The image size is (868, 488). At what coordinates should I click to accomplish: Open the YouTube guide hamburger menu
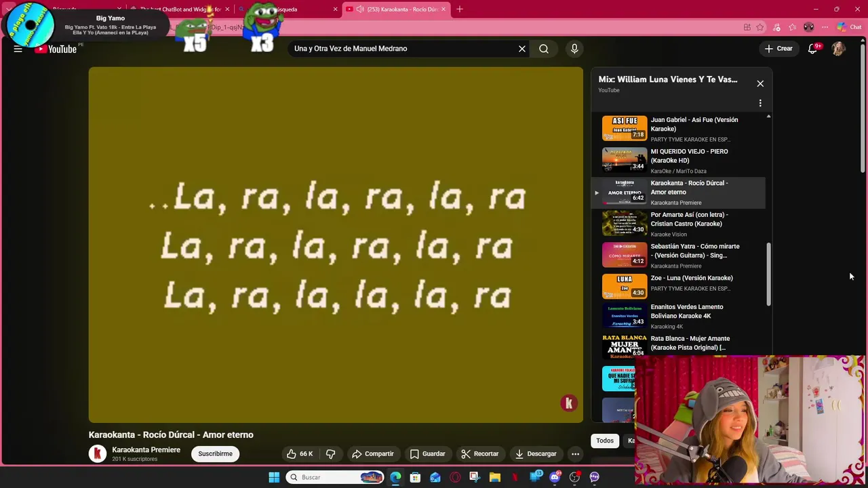pyautogui.click(x=18, y=49)
